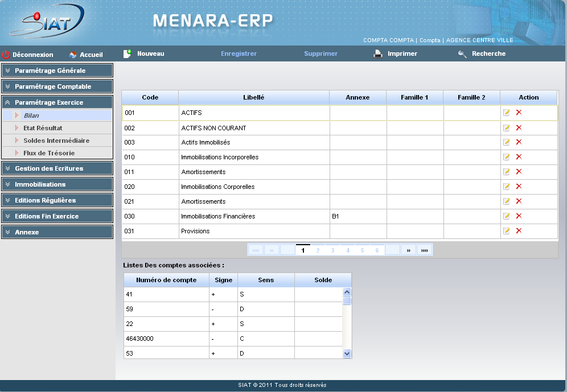Click the accounts list scrollbar thumb
The height and width of the screenshot is (392, 567).
[x=347, y=300]
